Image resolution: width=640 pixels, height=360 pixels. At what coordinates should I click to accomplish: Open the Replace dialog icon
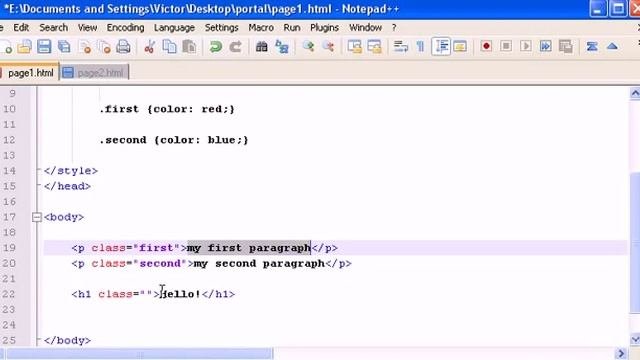click(x=282, y=47)
